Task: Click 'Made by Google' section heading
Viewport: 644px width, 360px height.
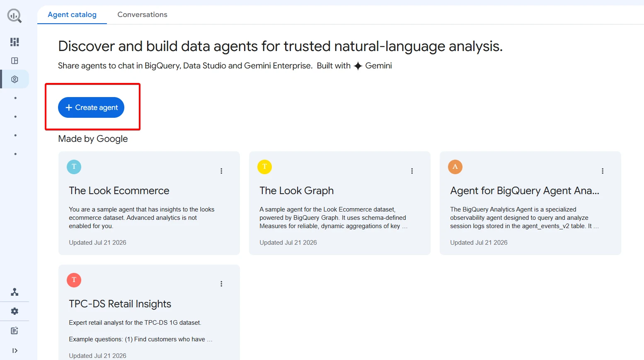Action: (x=93, y=139)
